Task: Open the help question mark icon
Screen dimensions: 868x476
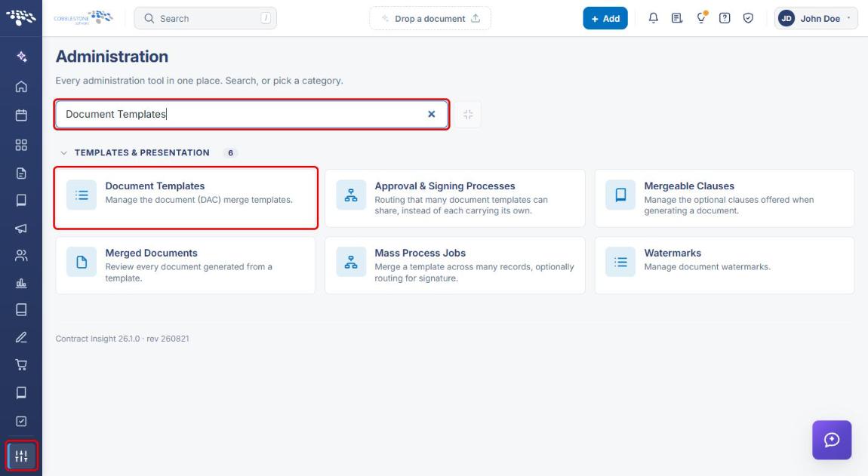Action: [725, 18]
